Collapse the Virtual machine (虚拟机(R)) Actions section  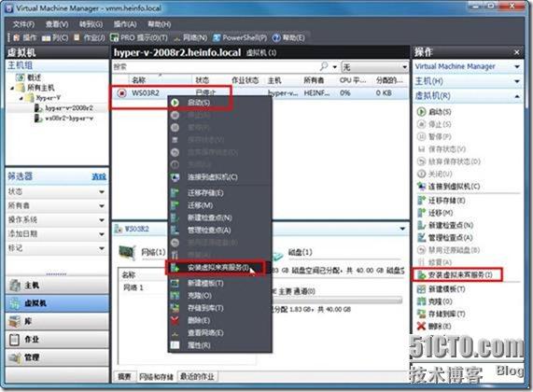coord(517,96)
